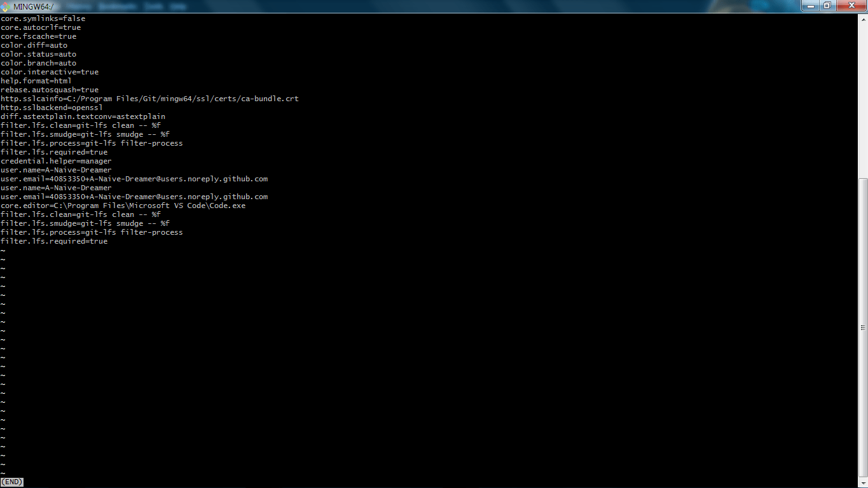Click the http.sslcainfo ca-bundle.crt path line
The width and height of the screenshot is (868, 488).
(x=149, y=99)
